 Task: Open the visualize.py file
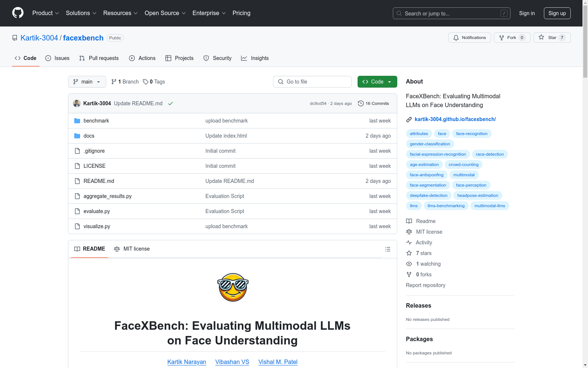97,226
